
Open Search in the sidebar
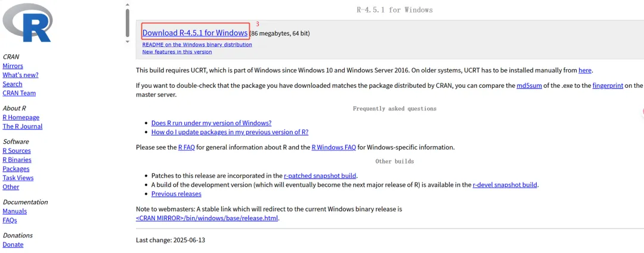point(13,84)
